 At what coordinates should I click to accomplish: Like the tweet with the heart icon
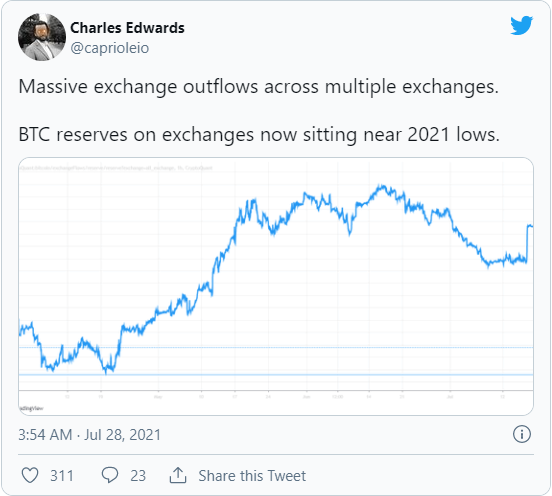(30, 475)
